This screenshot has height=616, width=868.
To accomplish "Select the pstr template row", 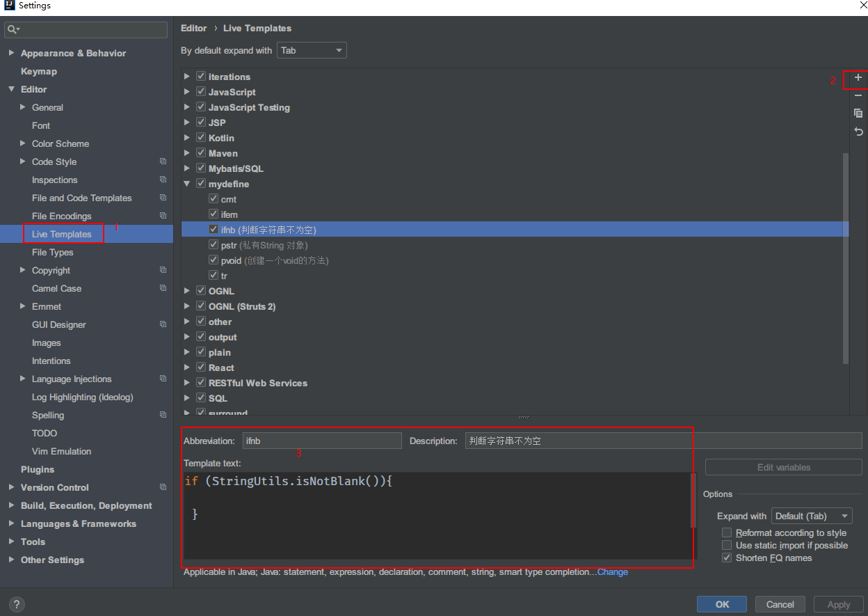I will coord(515,245).
